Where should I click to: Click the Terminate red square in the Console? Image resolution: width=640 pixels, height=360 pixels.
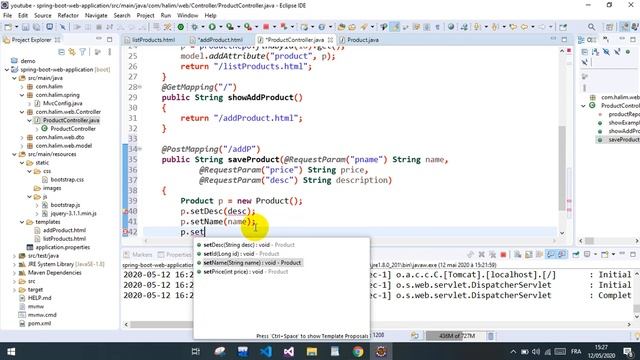pyautogui.click(x=503, y=255)
